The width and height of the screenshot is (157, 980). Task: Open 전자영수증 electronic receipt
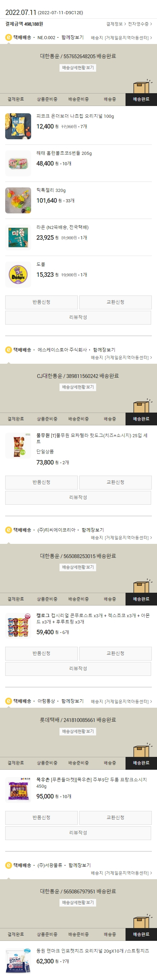[x=140, y=24]
